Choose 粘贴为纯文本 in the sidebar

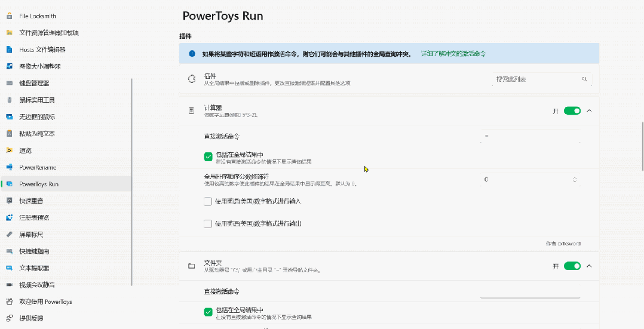pyautogui.click(x=66, y=134)
